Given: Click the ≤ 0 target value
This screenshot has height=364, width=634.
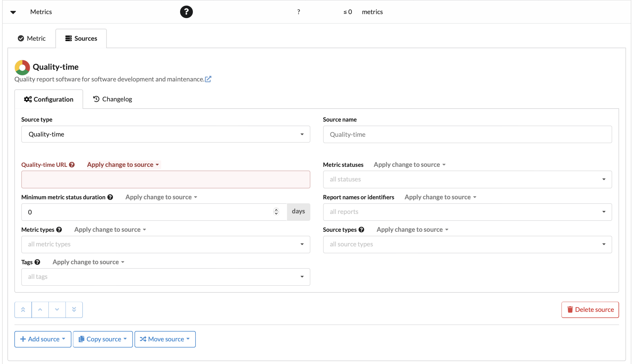Looking at the screenshot, I should [x=348, y=12].
